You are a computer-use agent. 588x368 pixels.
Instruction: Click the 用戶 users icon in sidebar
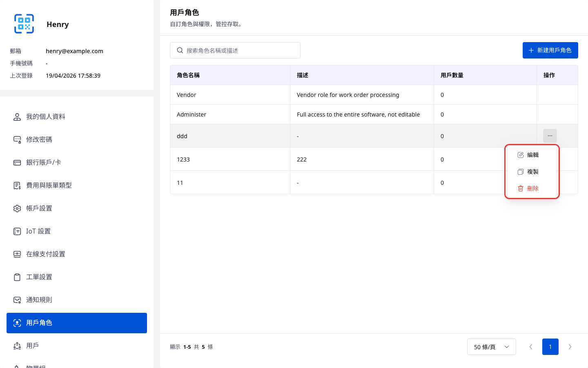point(17,346)
